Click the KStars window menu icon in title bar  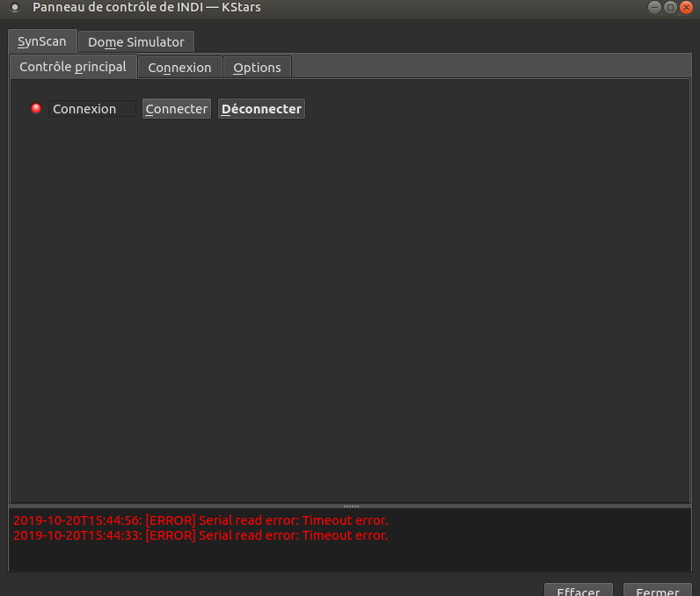(x=15, y=8)
